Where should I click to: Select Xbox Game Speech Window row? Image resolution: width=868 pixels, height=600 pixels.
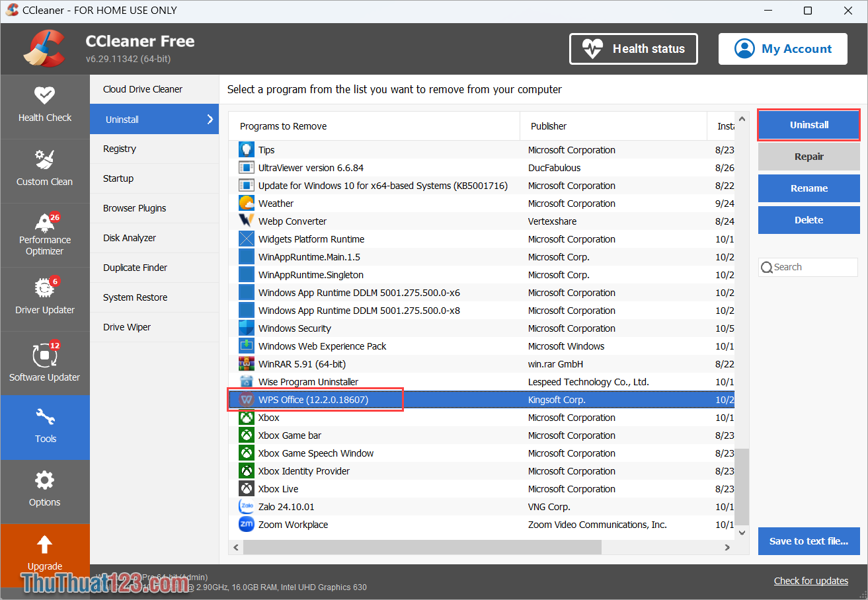pos(481,453)
